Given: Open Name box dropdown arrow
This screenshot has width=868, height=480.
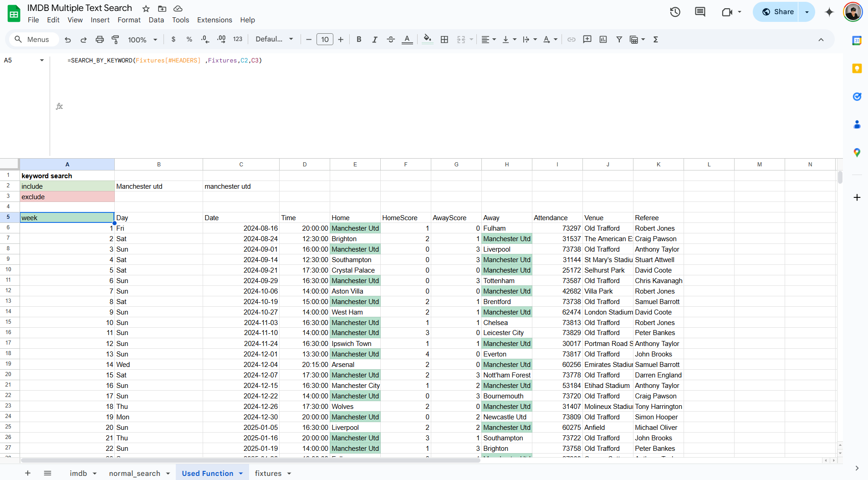Looking at the screenshot, I should tap(42, 60).
